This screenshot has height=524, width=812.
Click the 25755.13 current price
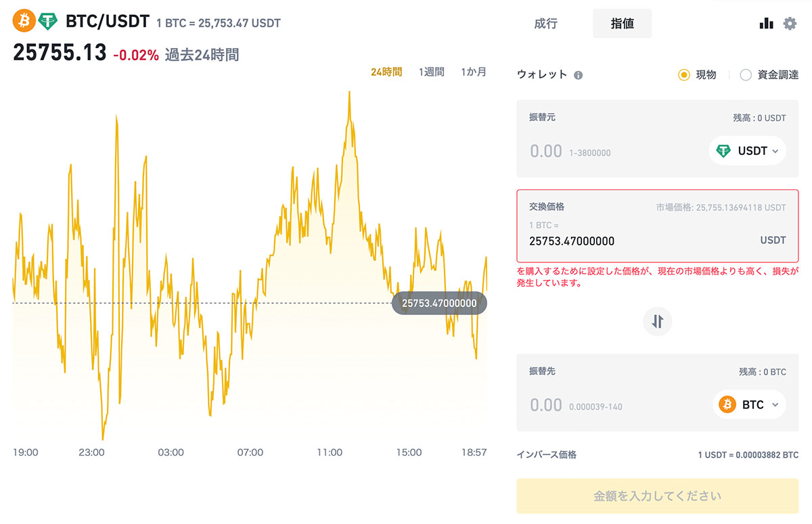60,53
